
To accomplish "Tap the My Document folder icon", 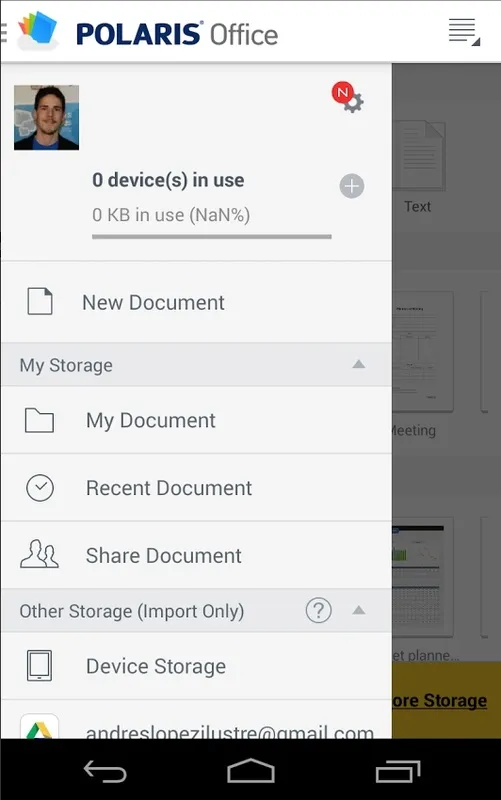I will [39, 420].
